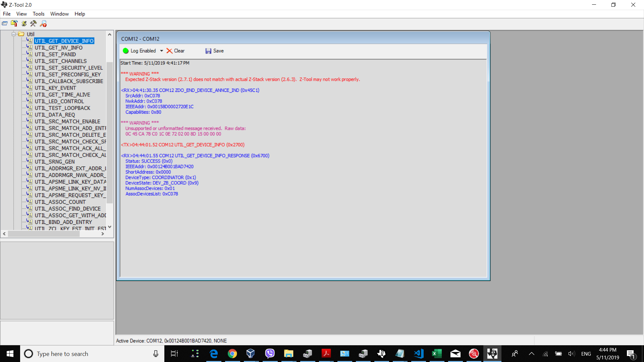
Task: Open a serial port connection via toolbar icon
Action: [5, 23]
